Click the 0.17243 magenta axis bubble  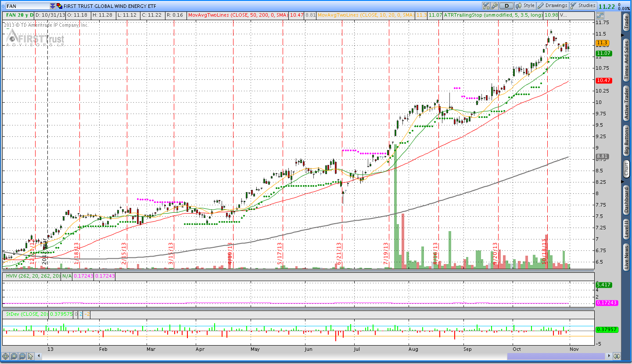[607, 303]
